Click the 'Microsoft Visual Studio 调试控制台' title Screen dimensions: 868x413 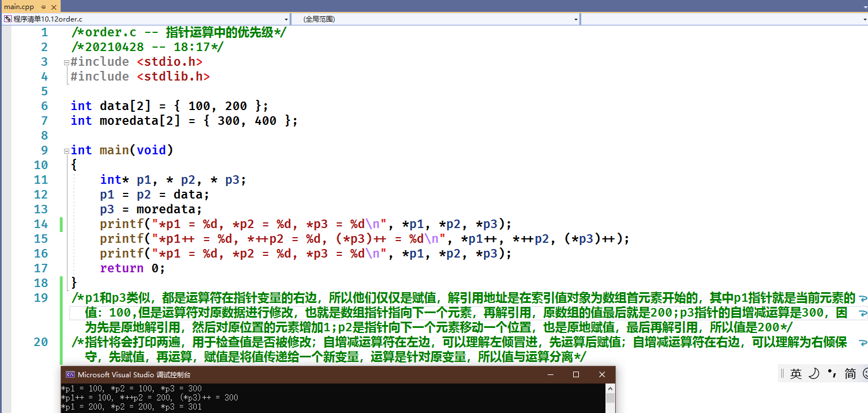coord(134,374)
